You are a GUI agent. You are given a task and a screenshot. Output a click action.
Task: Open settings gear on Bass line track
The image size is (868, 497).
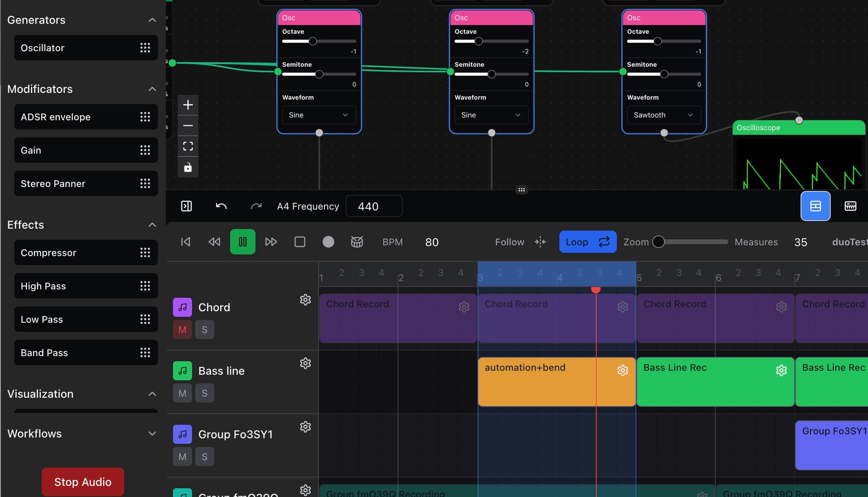305,363
